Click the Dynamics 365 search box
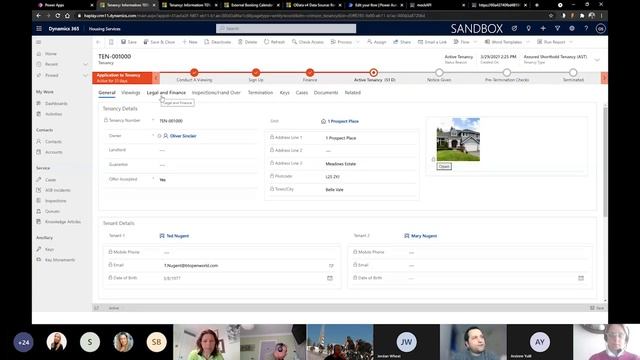Screen dimensions: 640x360 point(286,29)
